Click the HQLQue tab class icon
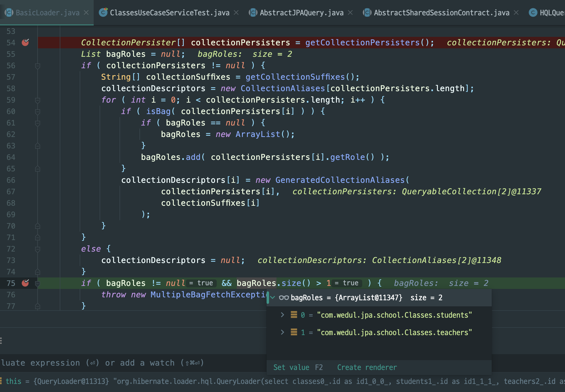Viewport: 565px width, 392px height. click(x=533, y=13)
